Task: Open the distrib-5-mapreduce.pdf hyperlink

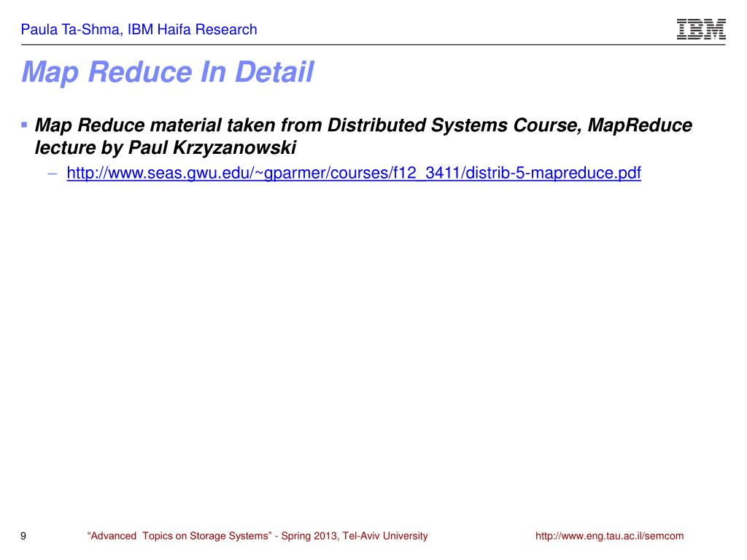Action: [x=354, y=172]
